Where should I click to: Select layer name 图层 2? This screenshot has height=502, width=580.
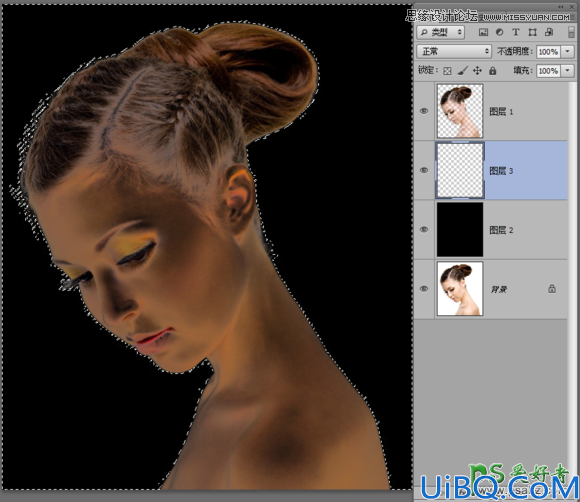(x=501, y=230)
